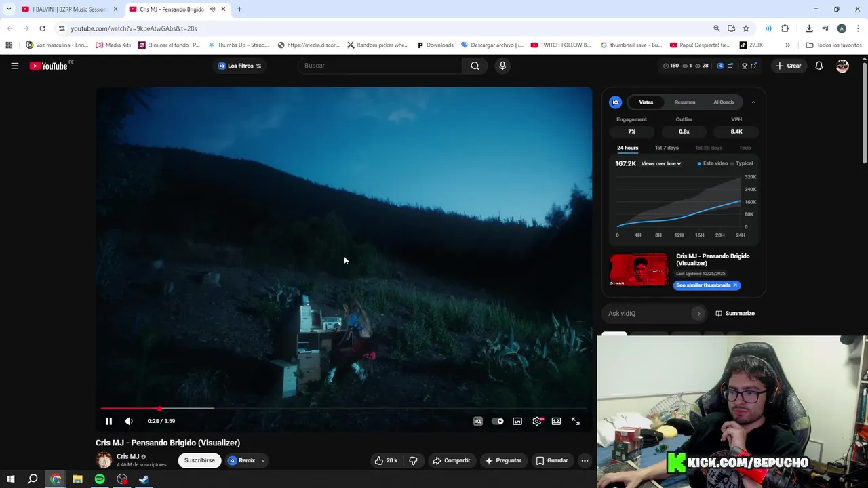Screen dimensions: 868x488
Task: Click See similar thumbnails button
Action: tap(707, 285)
